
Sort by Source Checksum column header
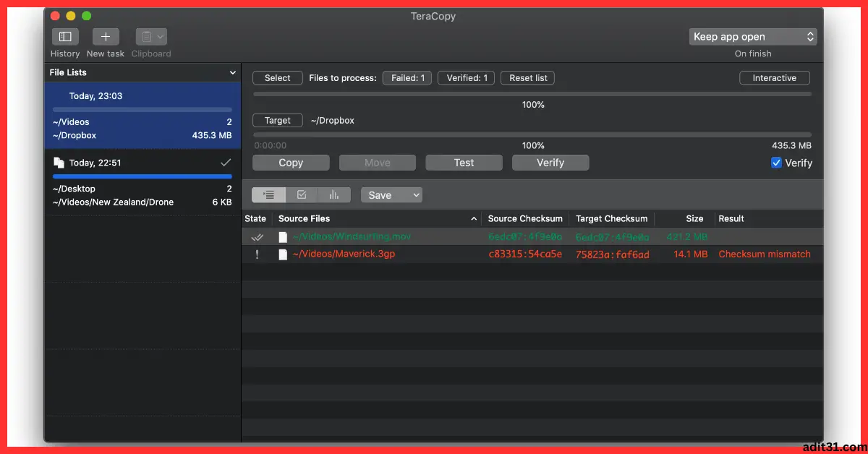(x=525, y=218)
